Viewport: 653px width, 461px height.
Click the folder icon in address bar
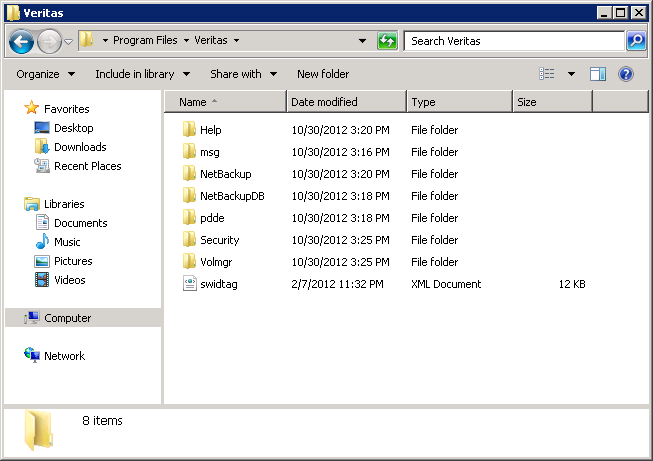(x=87, y=40)
